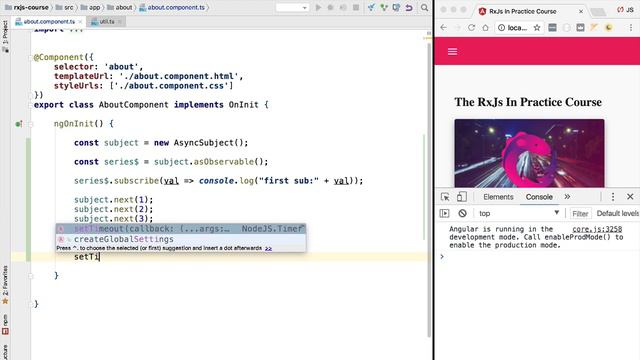The image size is (640, 360).
Task: Click the IDE debug button
Action: tap(331, 7)
